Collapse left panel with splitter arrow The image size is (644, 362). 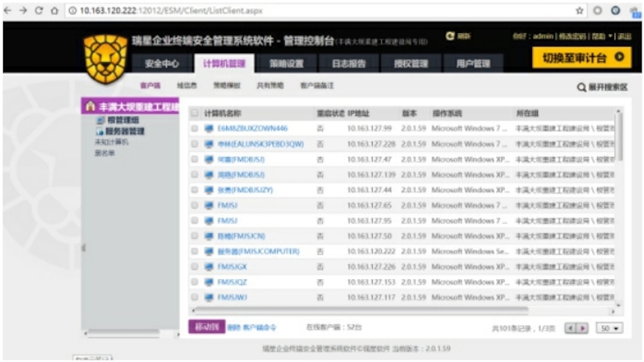(x=81, y=248)
